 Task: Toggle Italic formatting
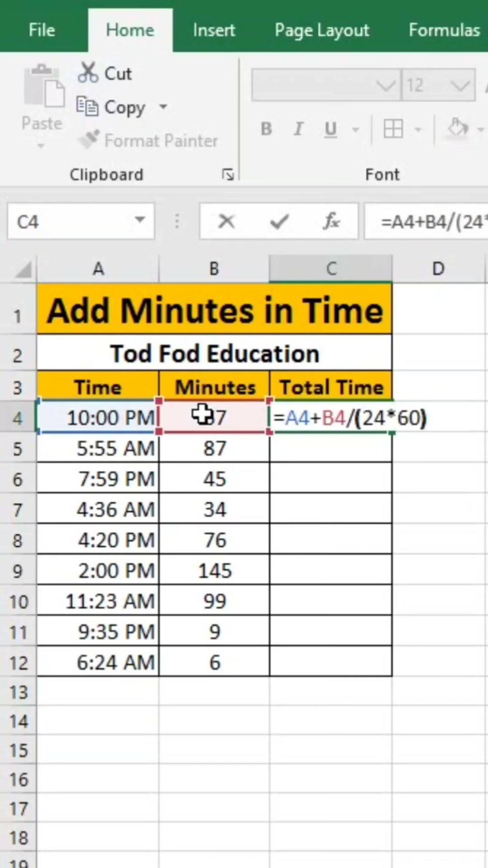point(298,129)
